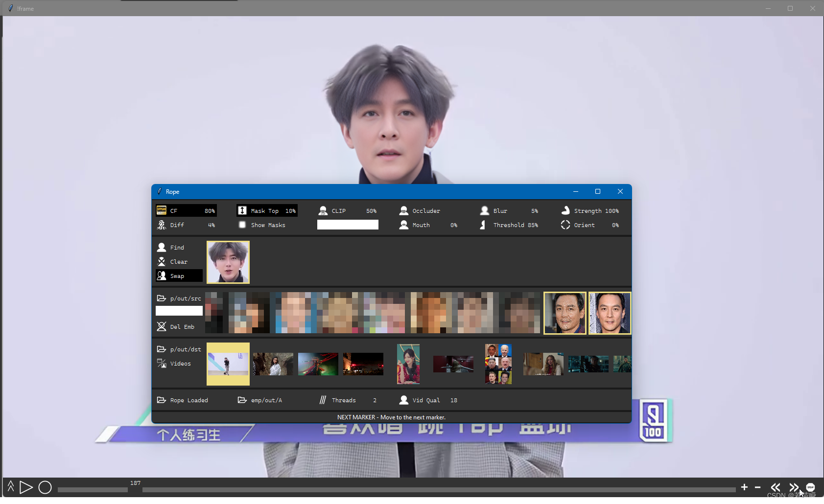Check the Show Masks checkbox
Screen dimensions: 824x504
242,225
